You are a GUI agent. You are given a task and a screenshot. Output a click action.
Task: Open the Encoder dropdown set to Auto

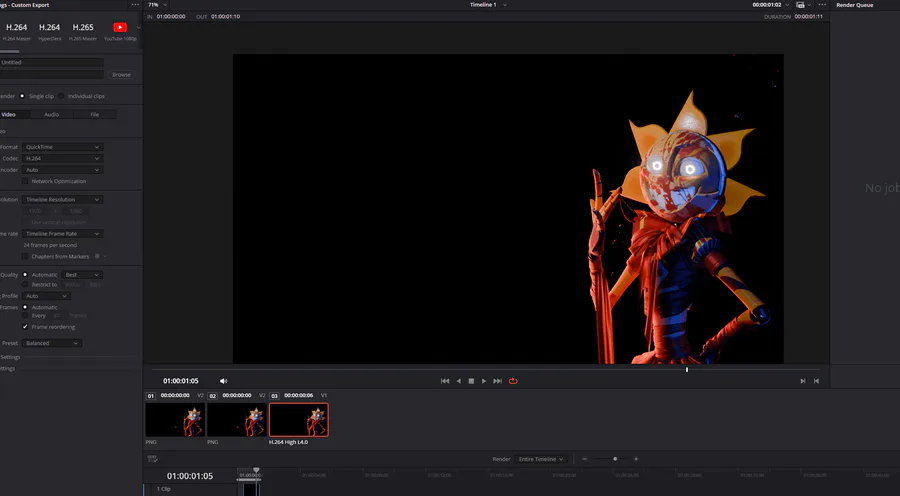tap(63, 170)
